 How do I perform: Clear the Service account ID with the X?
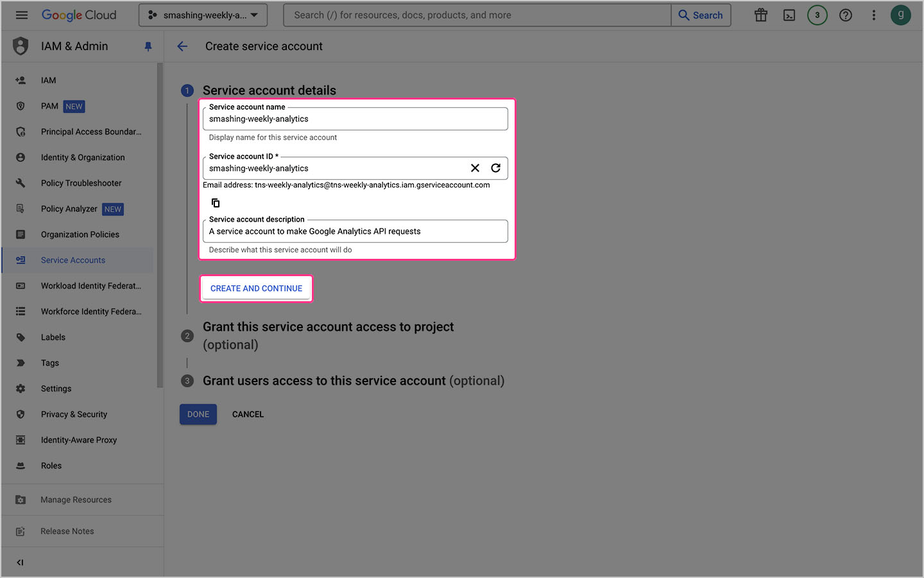click(475, 168)
